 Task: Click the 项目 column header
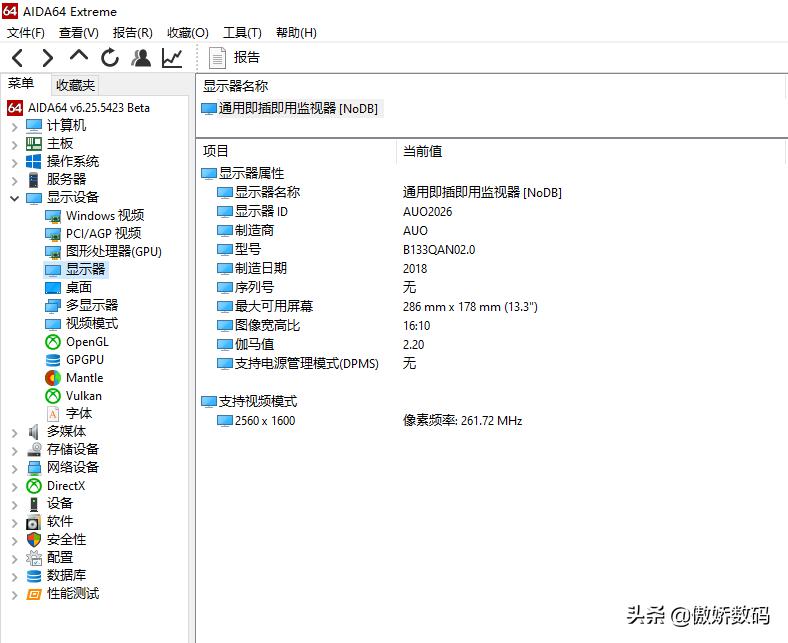point(216,151)
